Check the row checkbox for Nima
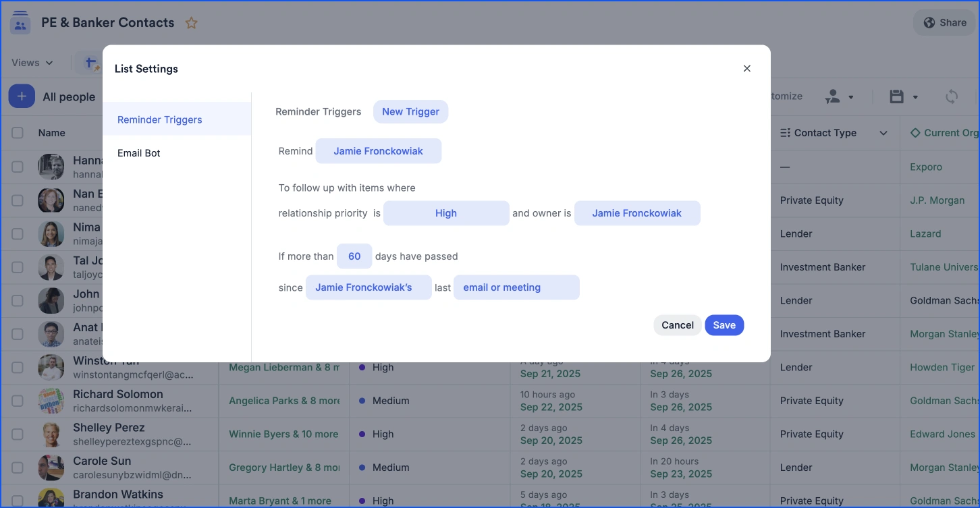 (18, 233)
